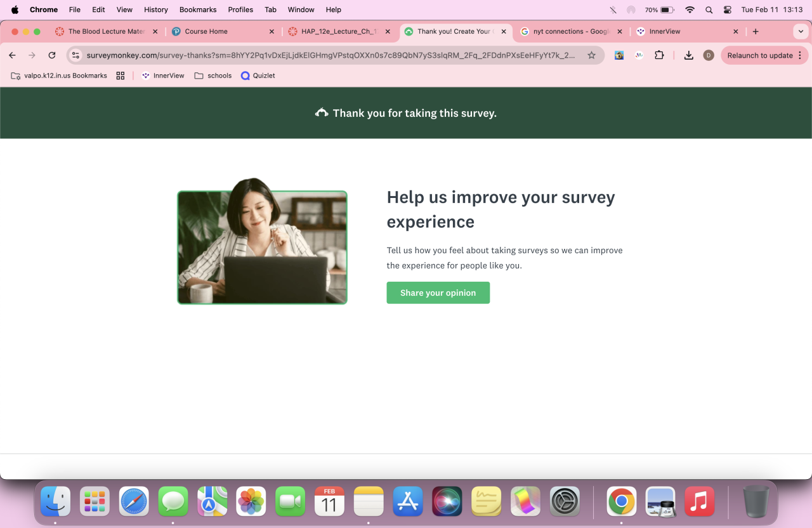Click the woman with laptop photo
Viewport: 812px width, 528px height.
click(x=262, y=241)
